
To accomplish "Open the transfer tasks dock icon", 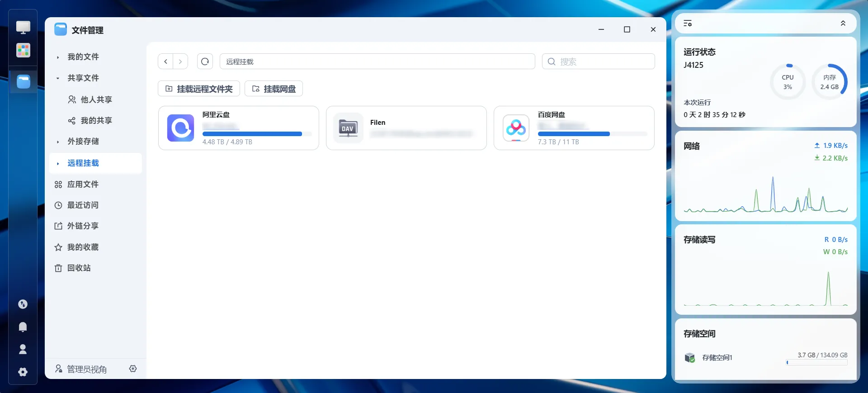I will coord(23,304).
